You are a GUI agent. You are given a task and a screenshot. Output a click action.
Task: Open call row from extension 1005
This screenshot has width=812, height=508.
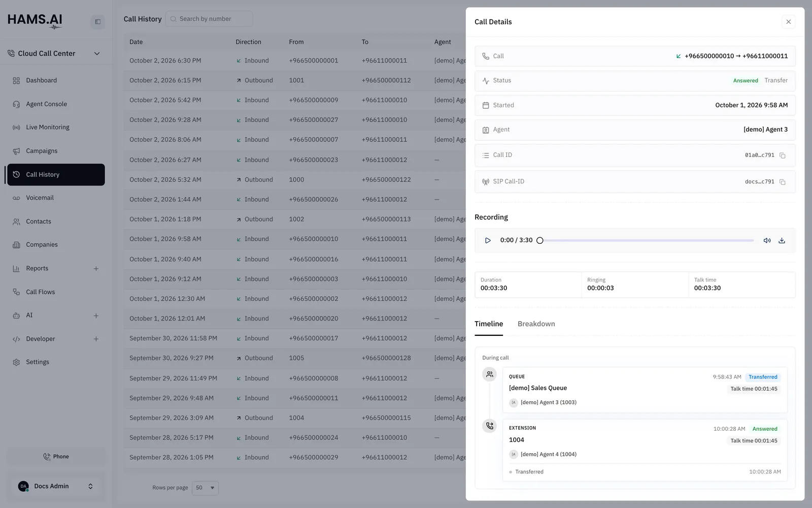point(294,358)
